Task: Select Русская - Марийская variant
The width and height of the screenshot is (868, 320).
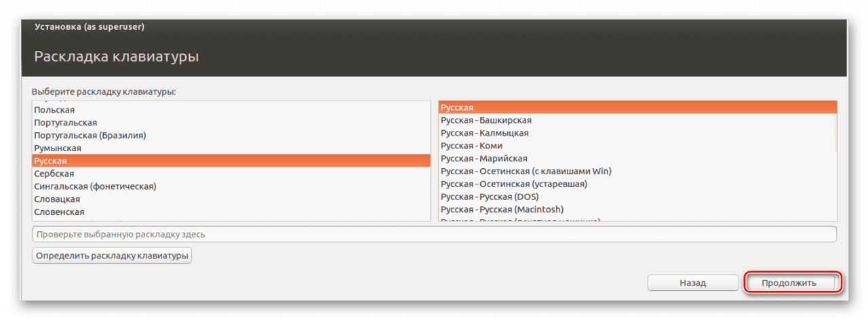Action: click(484, 159)
